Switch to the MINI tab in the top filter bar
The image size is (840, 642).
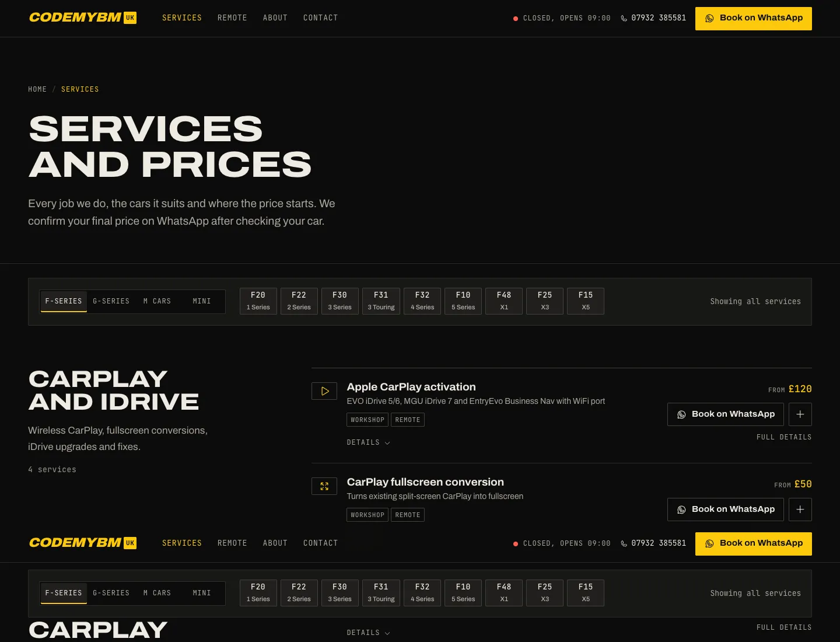coord(202,301)
